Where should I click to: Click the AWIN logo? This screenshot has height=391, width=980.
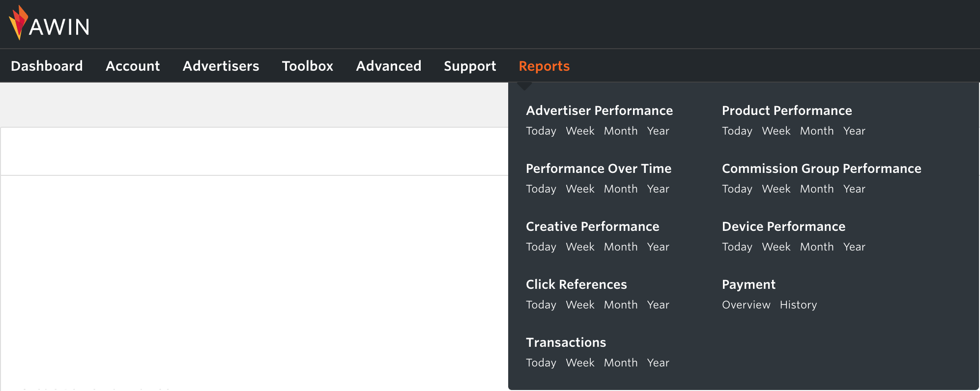pos(49,23)
